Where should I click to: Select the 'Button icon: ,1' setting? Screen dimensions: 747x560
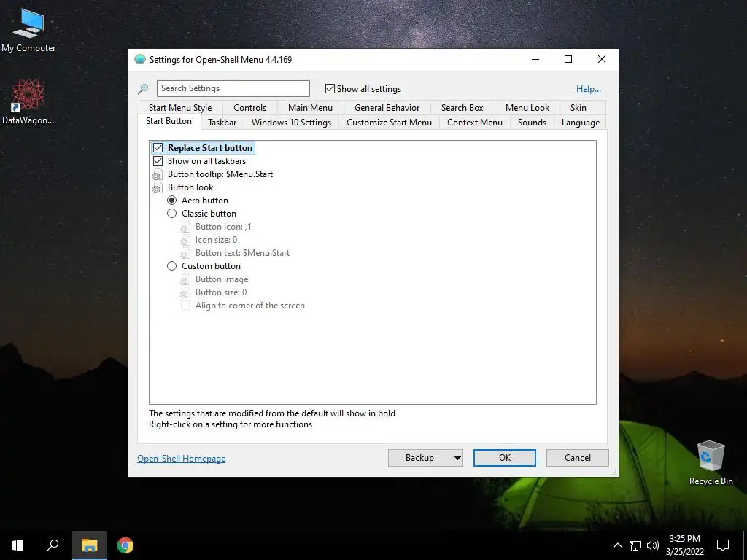pos(223,227)
